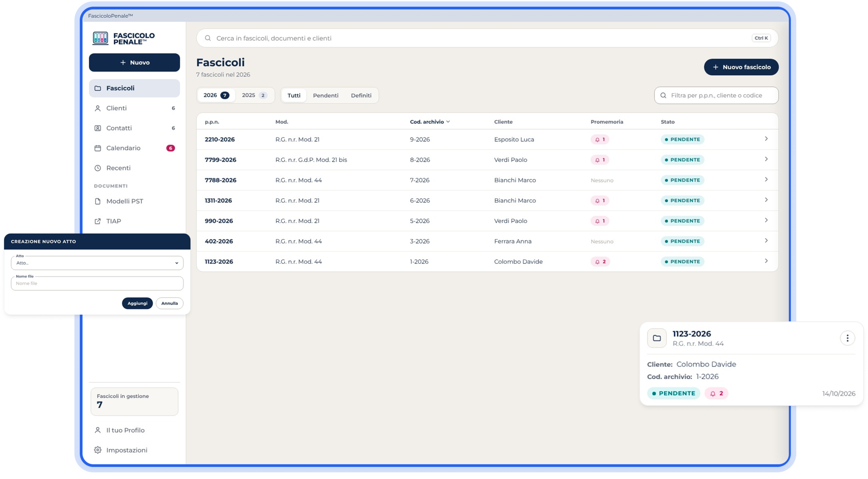Switch to the 2026 year tab

216,95
